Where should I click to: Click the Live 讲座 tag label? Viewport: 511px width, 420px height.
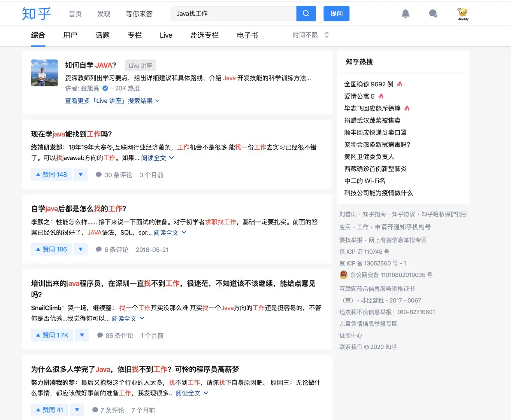pos(140,65)
